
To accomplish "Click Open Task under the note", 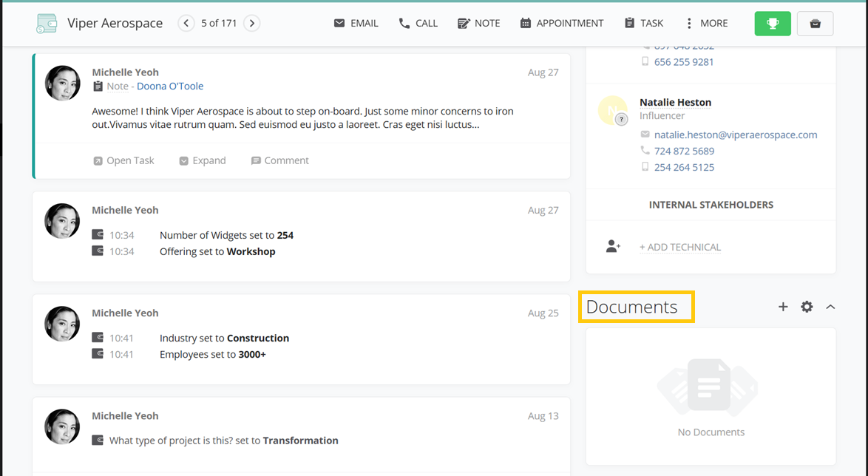I will click(123, 160).
